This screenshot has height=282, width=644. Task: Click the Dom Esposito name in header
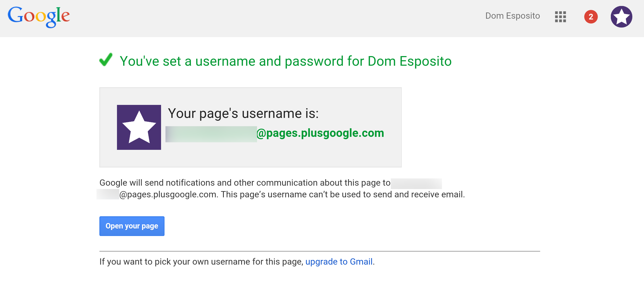pyautogui.click(x=513, y=16)
